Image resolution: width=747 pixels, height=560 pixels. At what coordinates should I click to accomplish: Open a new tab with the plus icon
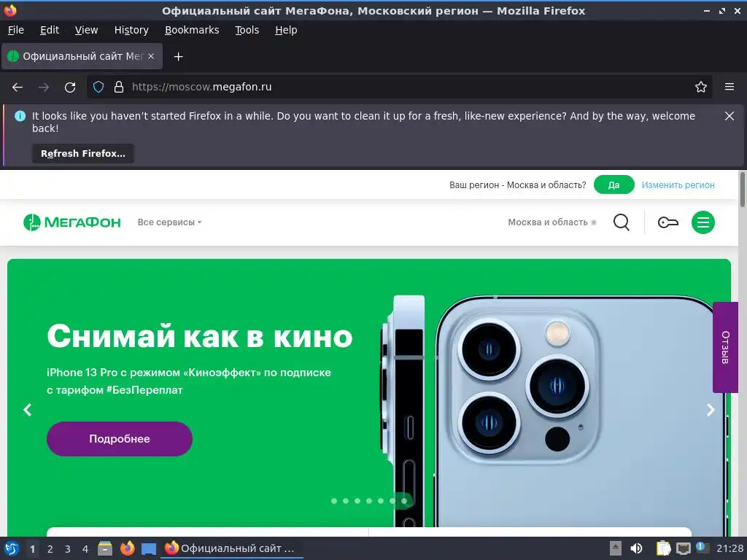(x=178, y=57)
